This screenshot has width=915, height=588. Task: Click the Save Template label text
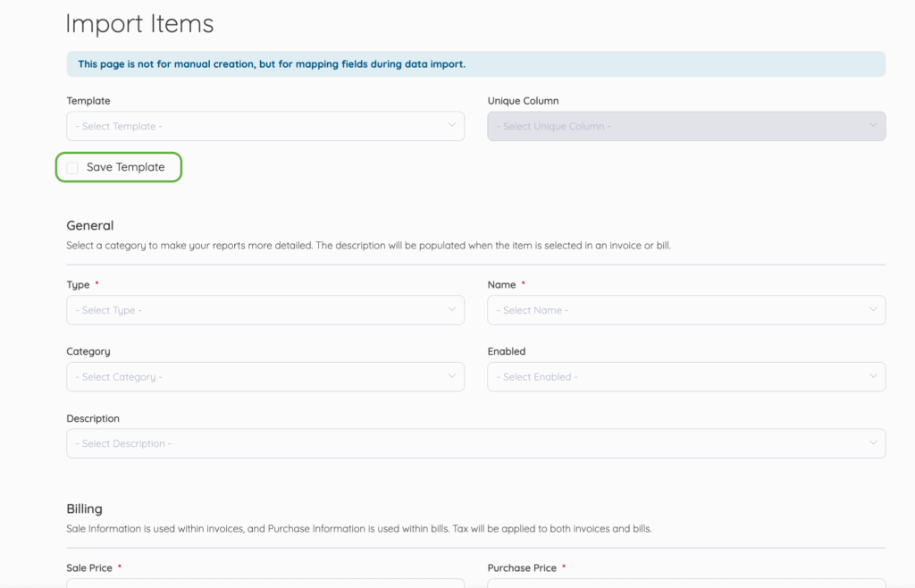tap(125, 167)
